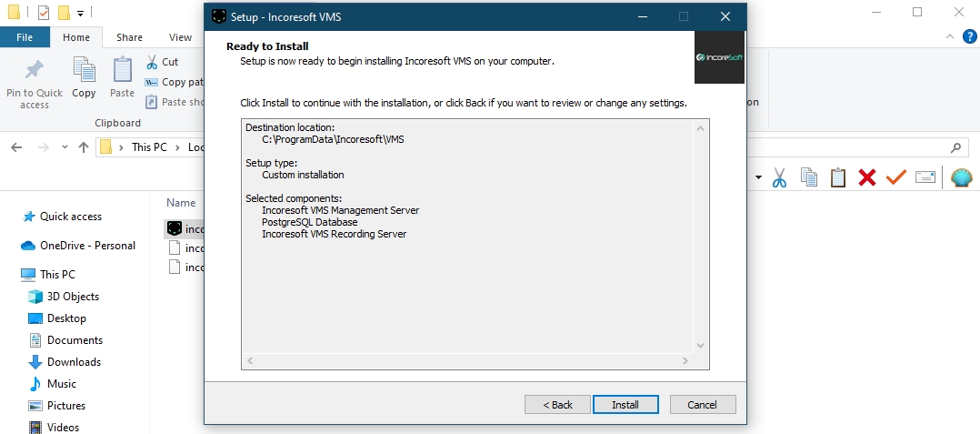
Task: Click Cut in the Clipboard group
Action: (163, 62)
